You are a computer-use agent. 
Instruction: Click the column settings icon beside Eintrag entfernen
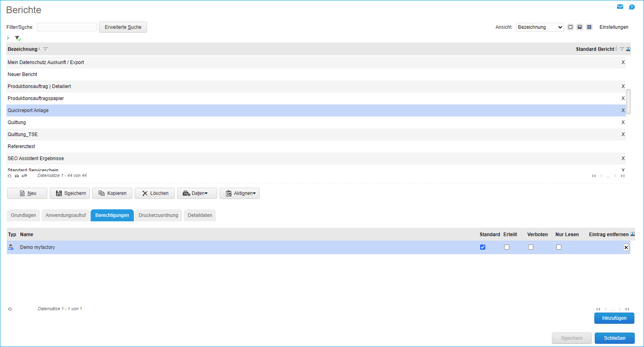coord(632,234)
